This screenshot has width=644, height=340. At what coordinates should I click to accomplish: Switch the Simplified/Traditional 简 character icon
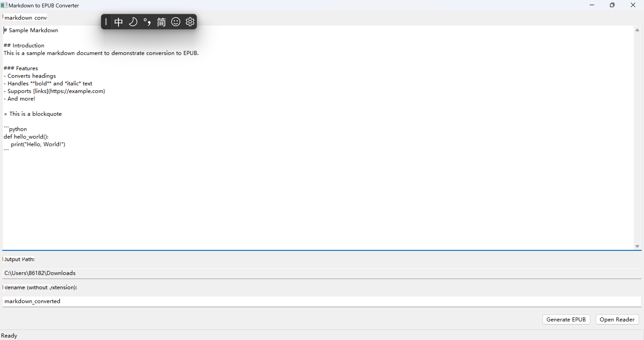pos(161,22)
